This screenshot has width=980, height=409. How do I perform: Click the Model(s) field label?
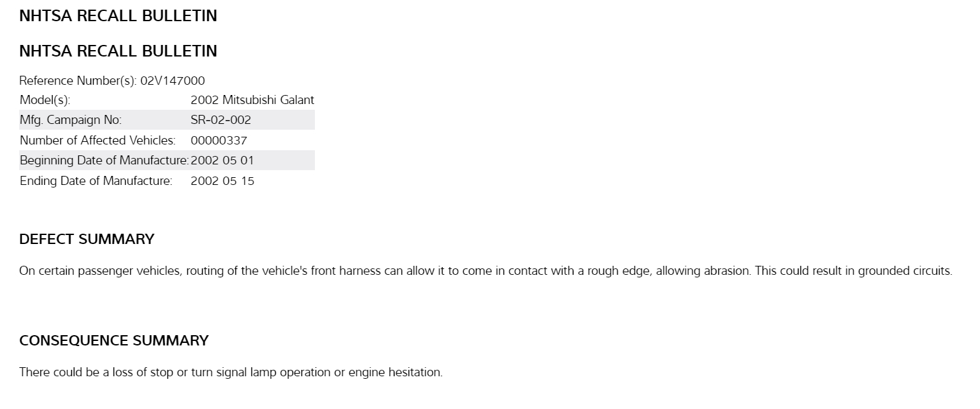(45, 100)
